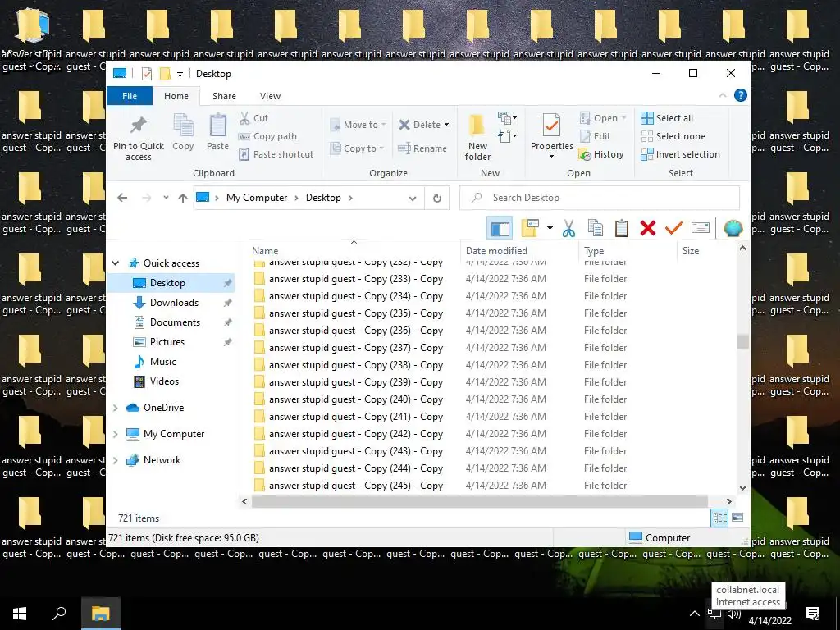This screenshot has height=630, width=840.
Task: Open the Windows Start menu
Action: click(20, 614)
